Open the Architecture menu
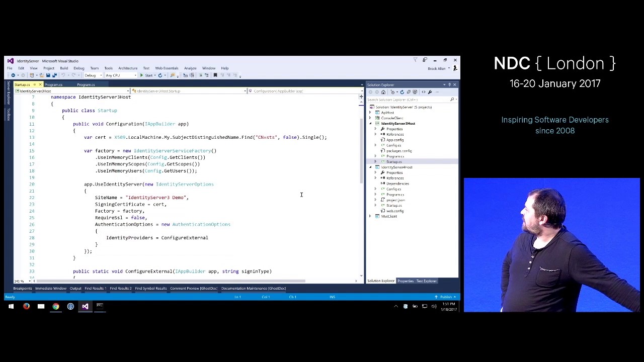Viewport: 644px width, 362px height. click(x=128, y=68)
